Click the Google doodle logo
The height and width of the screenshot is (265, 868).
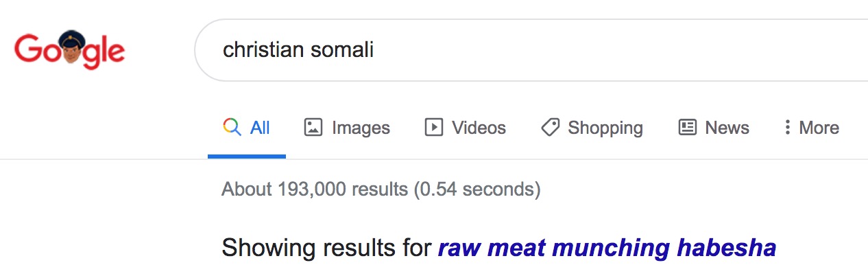(x=69, y=50)
